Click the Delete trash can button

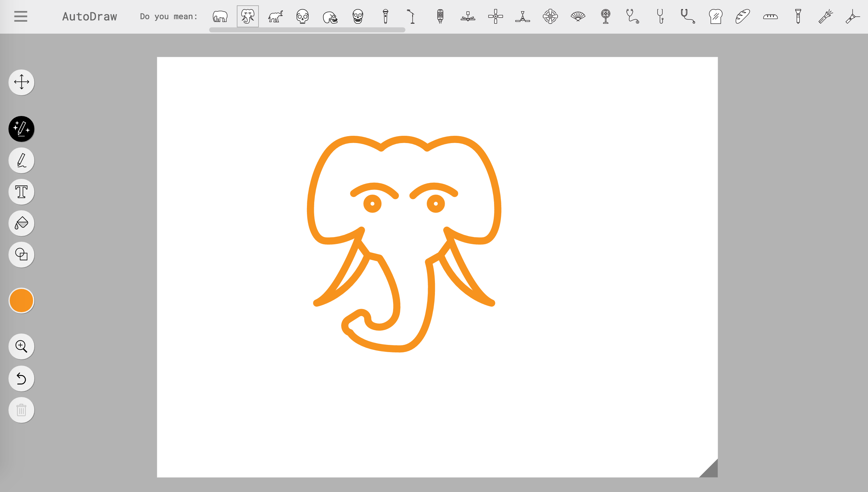21,410
